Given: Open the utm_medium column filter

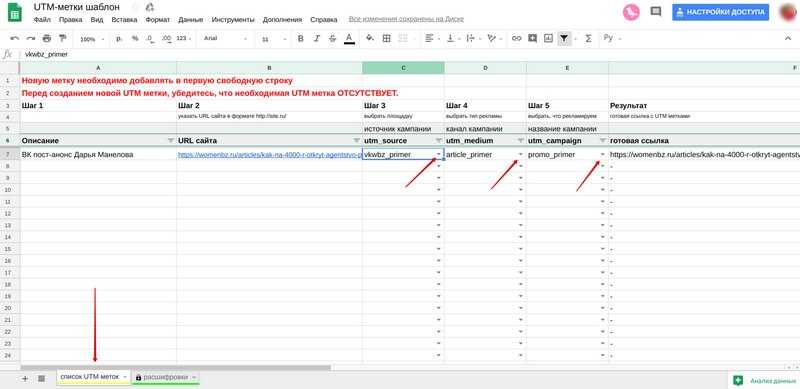Looking at the screenshot, I should [520, 140].
